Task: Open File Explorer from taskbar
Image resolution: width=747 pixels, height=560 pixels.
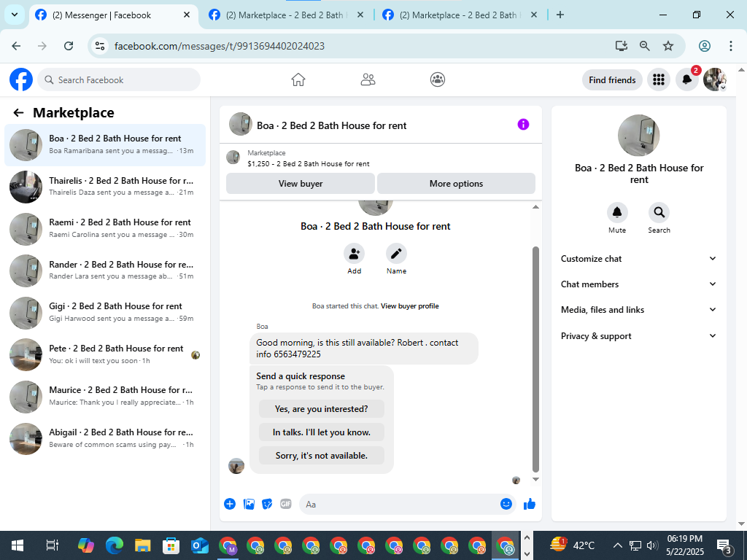Action: (142, 545)
